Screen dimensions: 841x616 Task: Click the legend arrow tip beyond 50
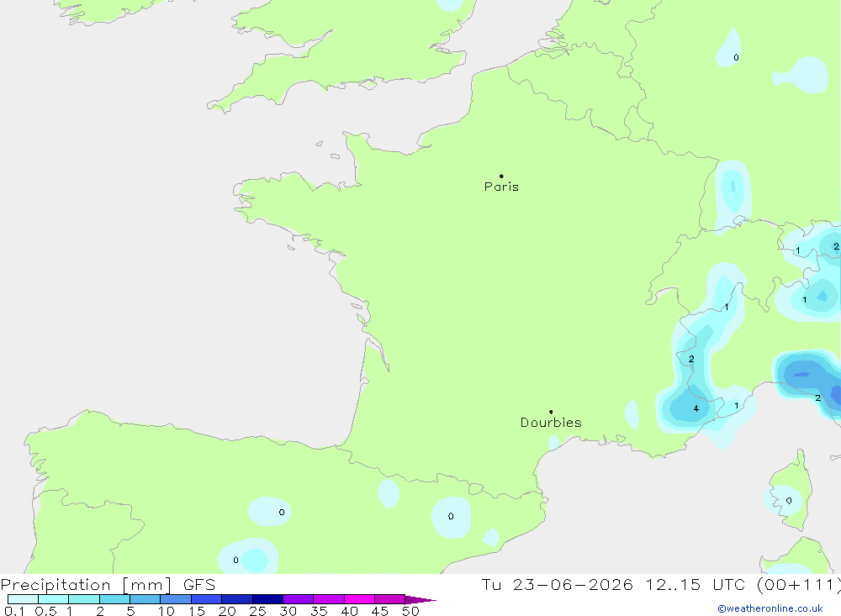tap(420, 600)
